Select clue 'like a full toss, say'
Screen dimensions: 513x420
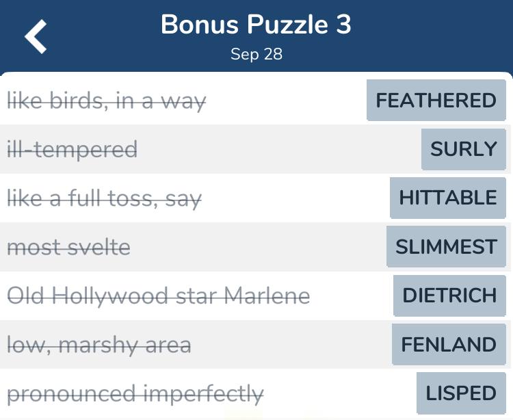click(105, 198)
